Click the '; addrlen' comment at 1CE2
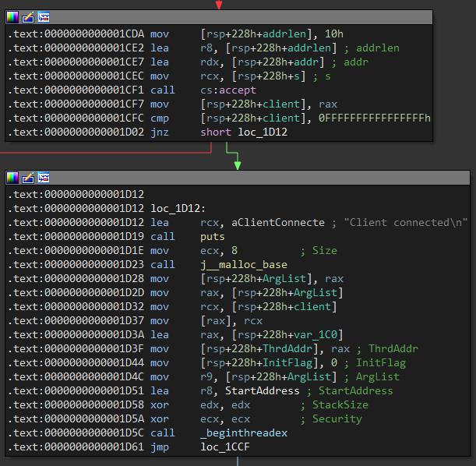476x466 pixels. (372, 48)
